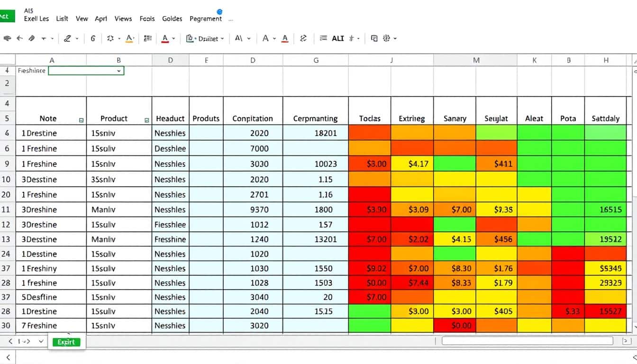Open the green-bordered name box dropdown in row 4
637x364 pixels.
click(118, 71)
